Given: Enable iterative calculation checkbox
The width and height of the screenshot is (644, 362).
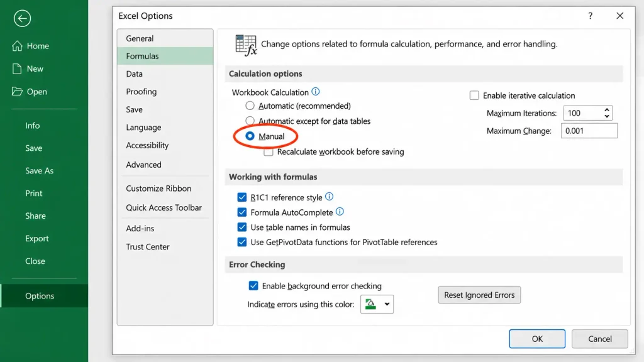Looking at the screenshot, I should pyautogui.click(x=474, y=96).
